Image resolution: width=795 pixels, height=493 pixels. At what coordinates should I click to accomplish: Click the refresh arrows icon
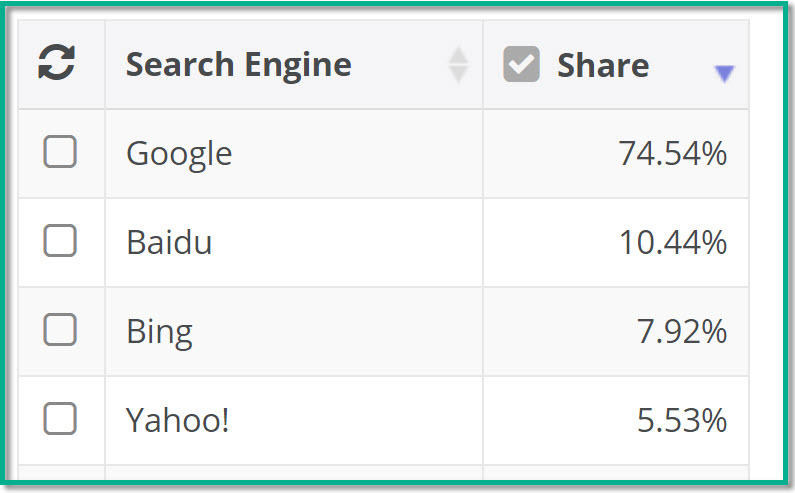(57, 62)
